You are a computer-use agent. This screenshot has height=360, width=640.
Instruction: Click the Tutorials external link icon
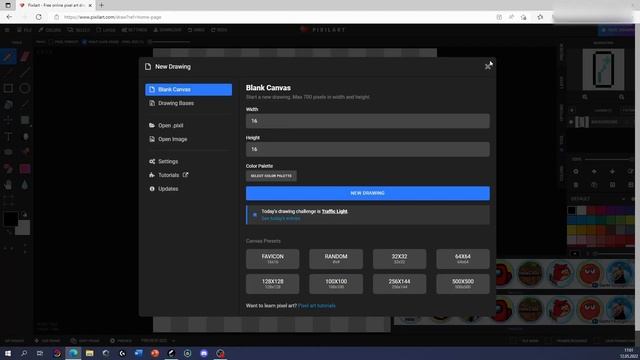tap(185, 175)
